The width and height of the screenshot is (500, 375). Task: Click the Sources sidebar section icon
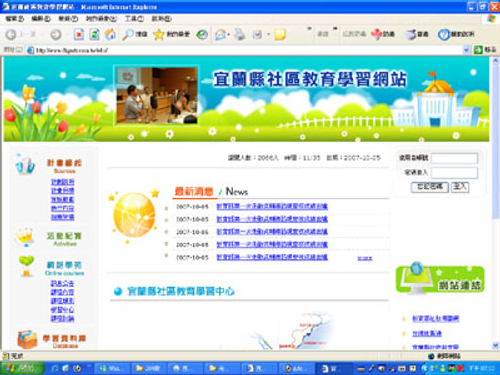25,165
